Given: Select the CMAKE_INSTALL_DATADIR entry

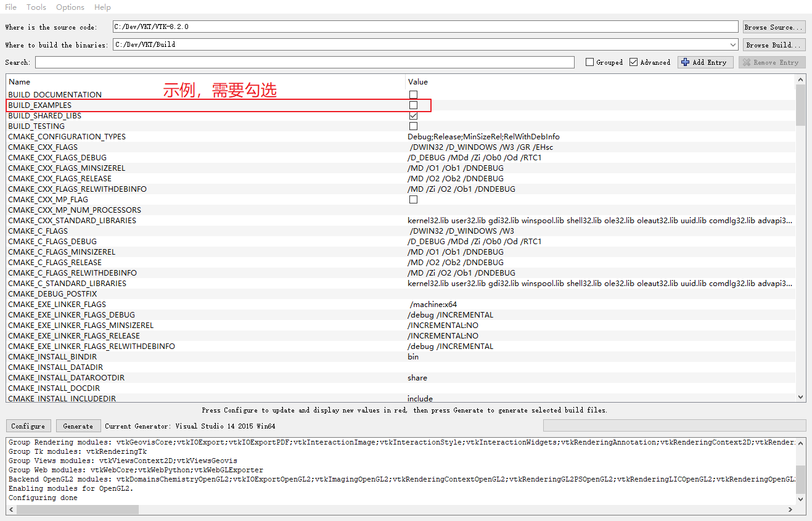Looking at the screenshot, I should click(x=55, y=367).
